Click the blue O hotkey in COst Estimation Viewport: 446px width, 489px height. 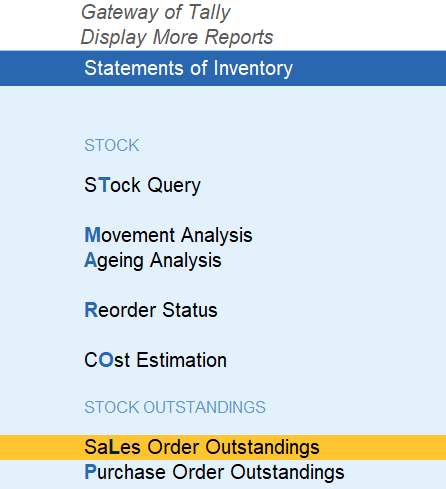point(106,360)
